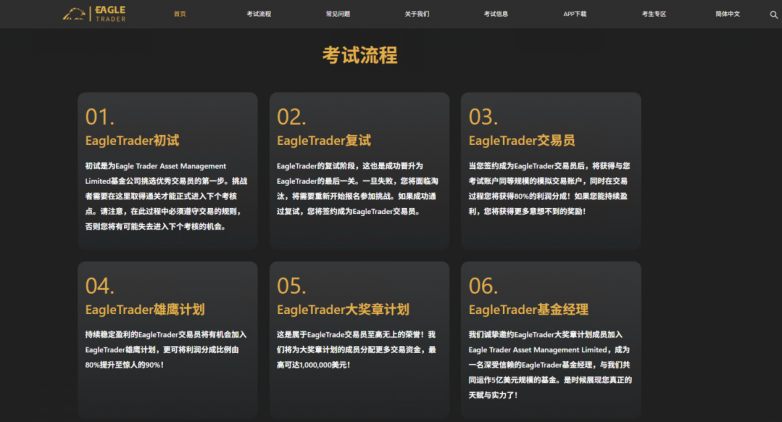The image size is (782, 422).
Task: Open the 简体中文 language selector
Action: pos(728,14)
